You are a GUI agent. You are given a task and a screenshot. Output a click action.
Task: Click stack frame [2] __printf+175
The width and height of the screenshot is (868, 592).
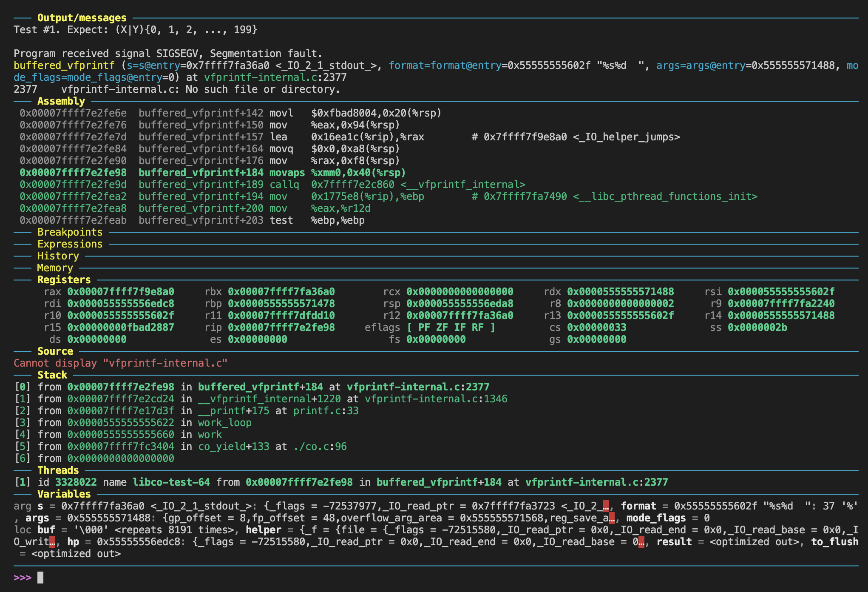click(x=186, y=411)
